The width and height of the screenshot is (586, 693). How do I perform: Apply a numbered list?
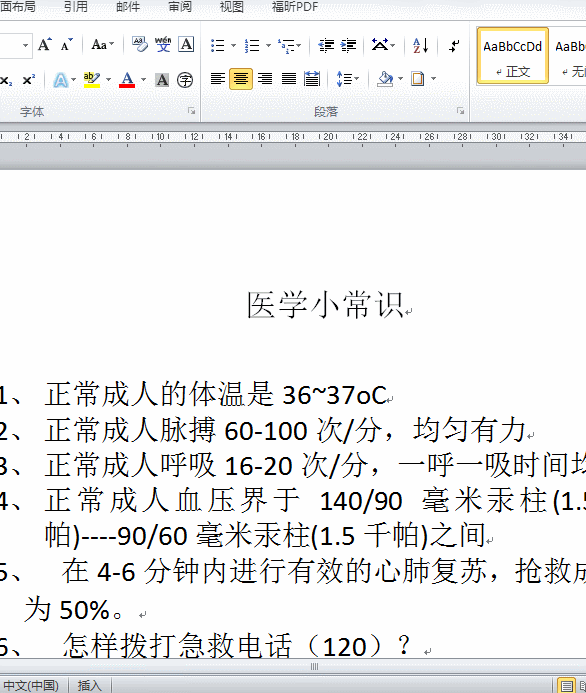(x=252, y=45)
